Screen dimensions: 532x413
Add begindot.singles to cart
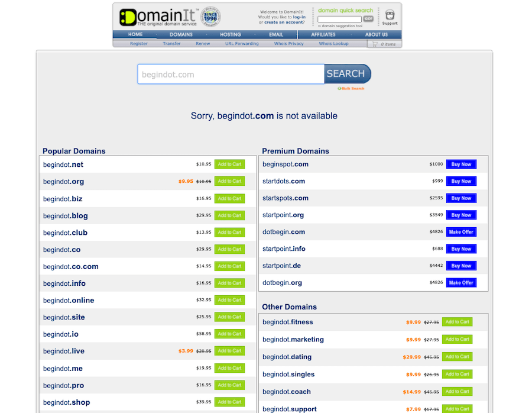[457, 375]
